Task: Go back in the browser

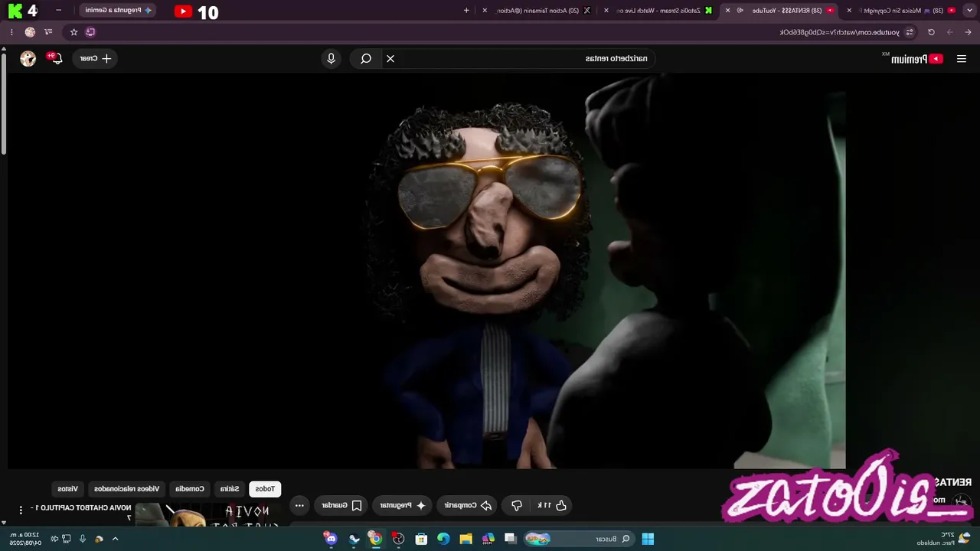Action: tap(969, 32)
